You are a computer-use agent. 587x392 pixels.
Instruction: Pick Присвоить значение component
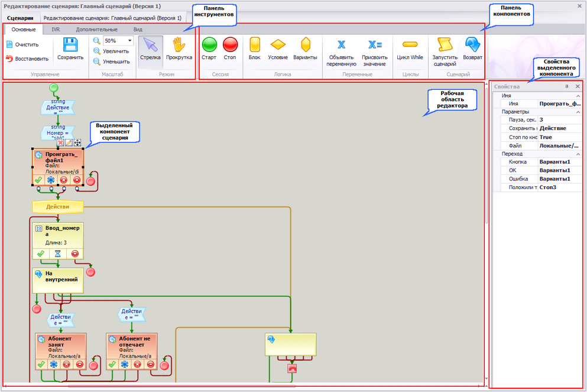coord(374,52)
